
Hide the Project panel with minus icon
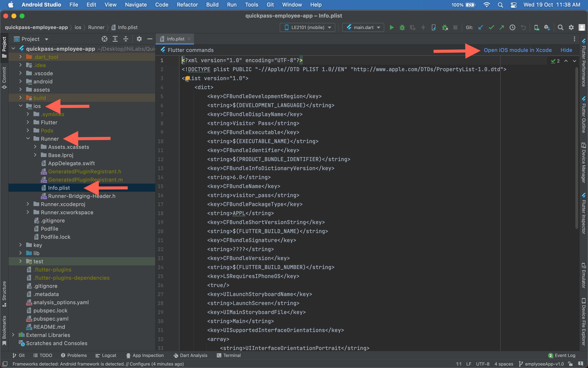click(150, 39)
